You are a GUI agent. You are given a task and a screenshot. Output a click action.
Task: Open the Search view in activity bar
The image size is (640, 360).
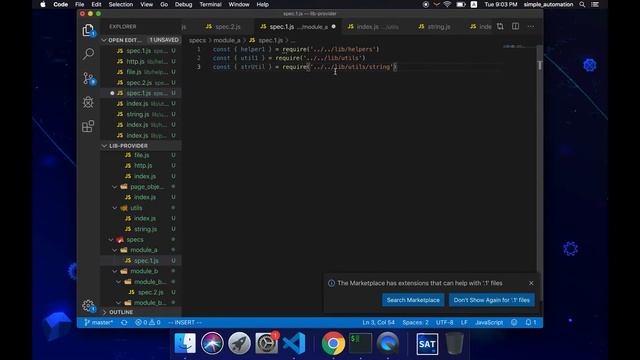(88, 53)
